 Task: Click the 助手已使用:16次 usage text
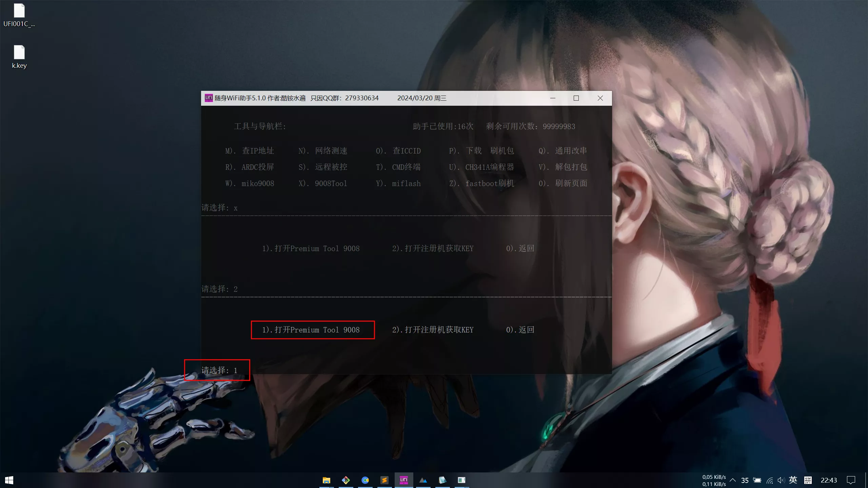pyautogui.click(x=443, y=126)
